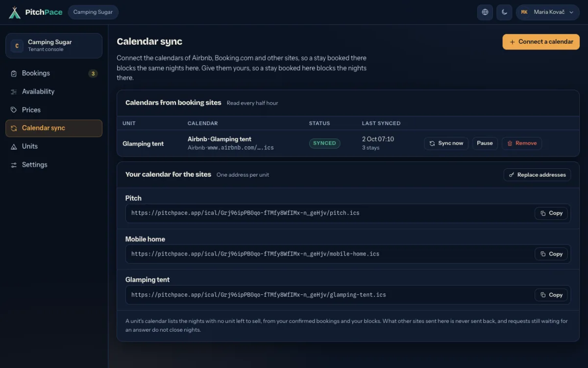588x368 pixels.
Task: Click the CALENDAR column header
Action: click(202, 123)
